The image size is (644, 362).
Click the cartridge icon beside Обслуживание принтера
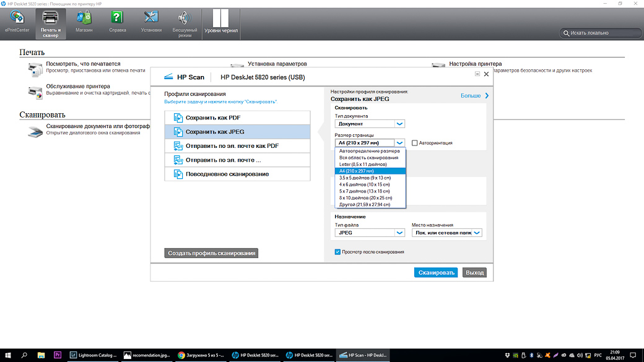tap(35, 92)
